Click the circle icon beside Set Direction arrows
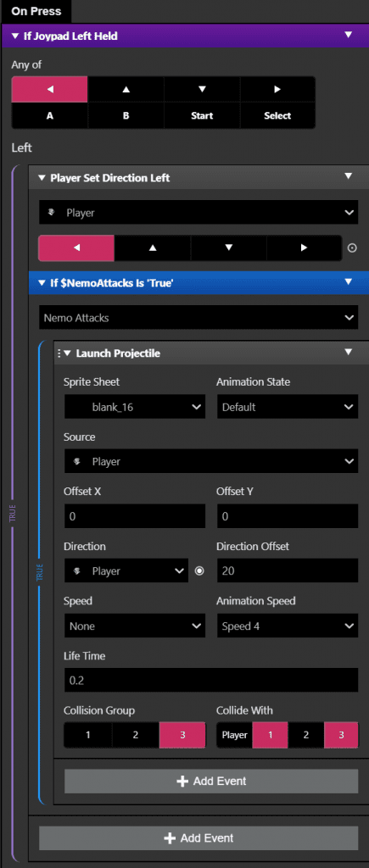Viewport: 369px width, 868px height. point(352,248)
